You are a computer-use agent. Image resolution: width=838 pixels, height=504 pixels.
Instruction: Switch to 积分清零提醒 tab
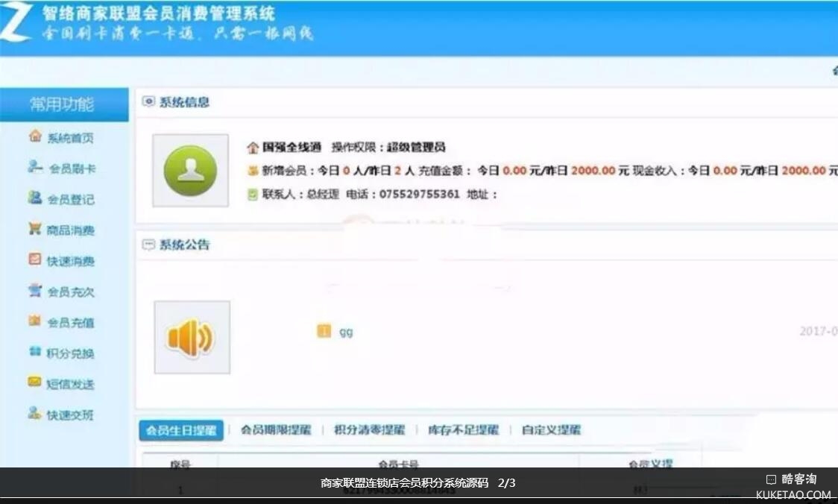coord(369,429)
